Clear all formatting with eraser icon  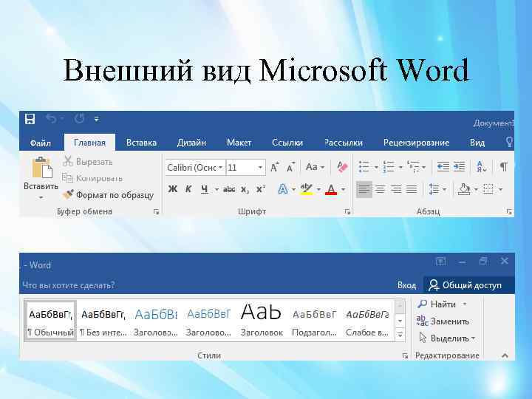(342, 166)
